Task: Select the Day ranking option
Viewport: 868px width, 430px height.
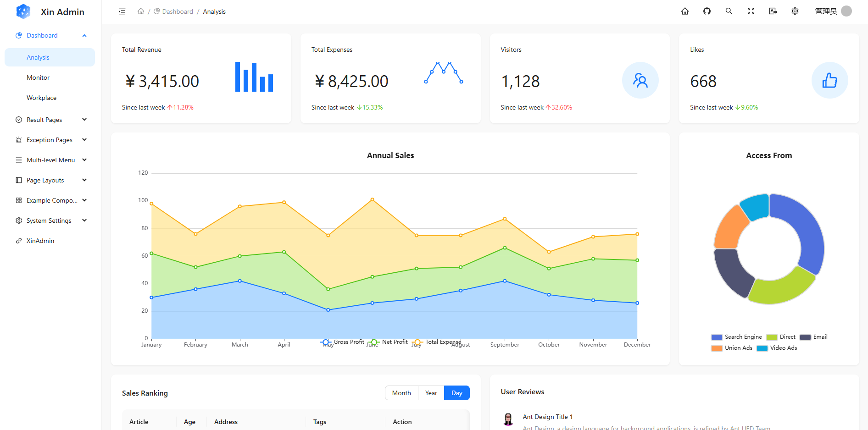Action: 456,393
